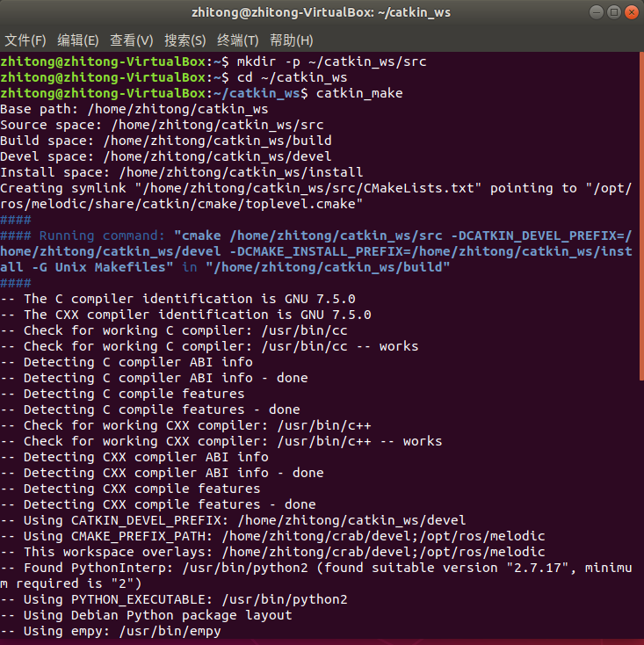Open the 搜索(S) menu
This screenshot has height=645, width=644.
[185, 40]
